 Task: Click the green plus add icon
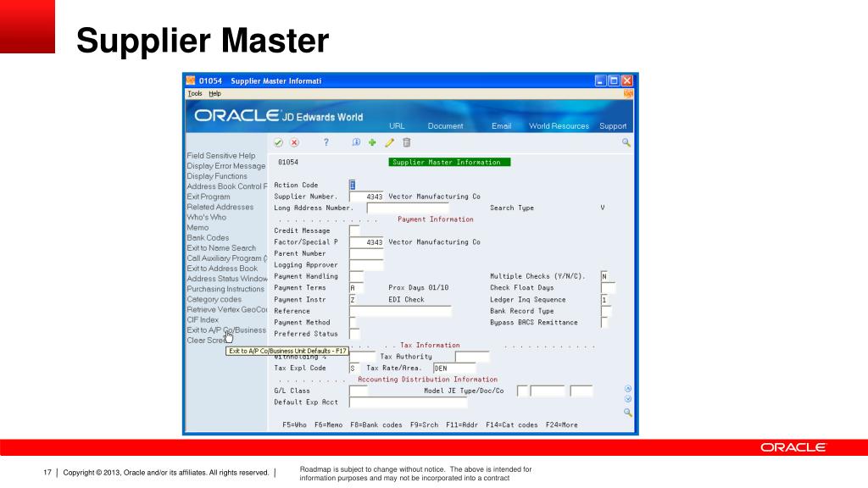tap(372, 142)
